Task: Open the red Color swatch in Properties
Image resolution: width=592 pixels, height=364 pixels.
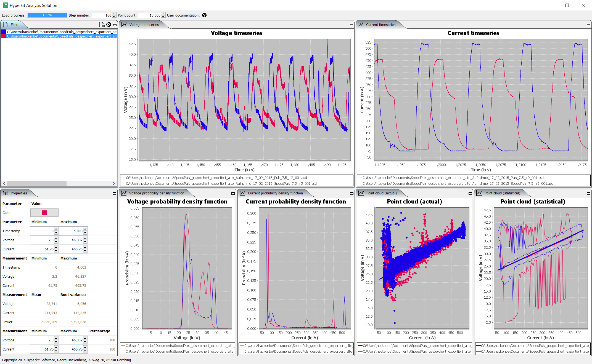Action: 44,213
